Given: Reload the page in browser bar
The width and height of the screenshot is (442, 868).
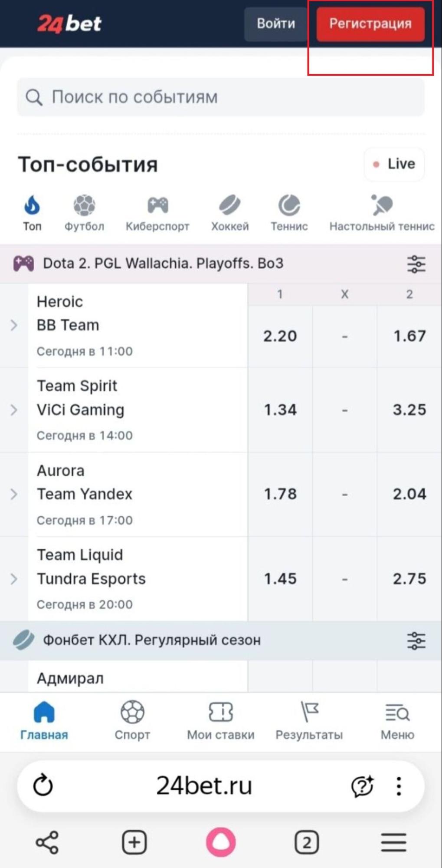Looking at the screenshot, I should (43, 785).
